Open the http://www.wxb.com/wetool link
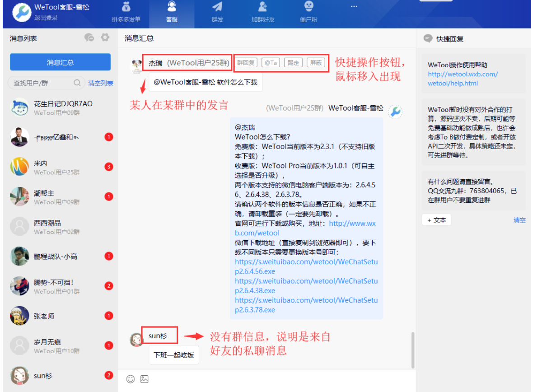 pos(305,228)
